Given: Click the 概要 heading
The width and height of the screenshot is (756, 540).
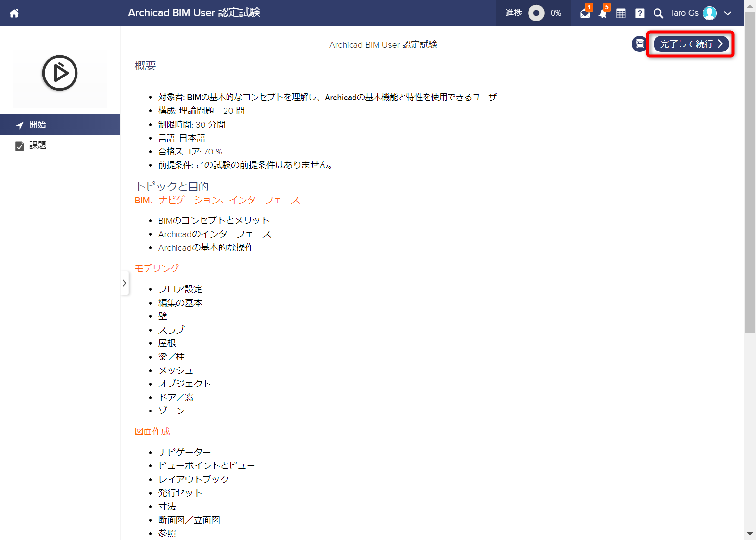Looking at the screenshot, I should pyautogui.click(x=146, y=66).
